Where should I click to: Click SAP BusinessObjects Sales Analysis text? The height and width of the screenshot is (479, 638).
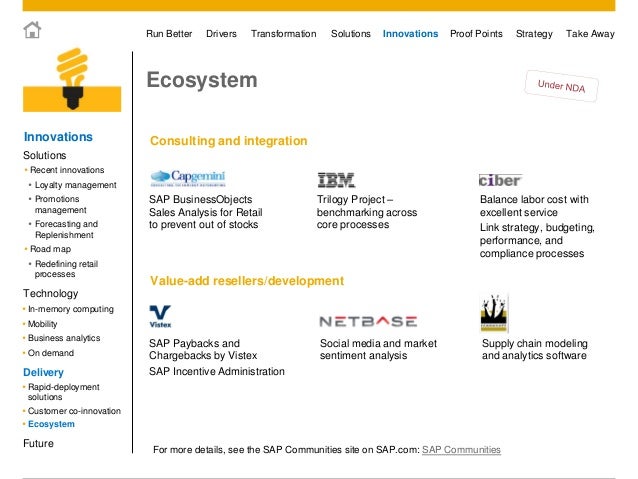click(205, 212)
